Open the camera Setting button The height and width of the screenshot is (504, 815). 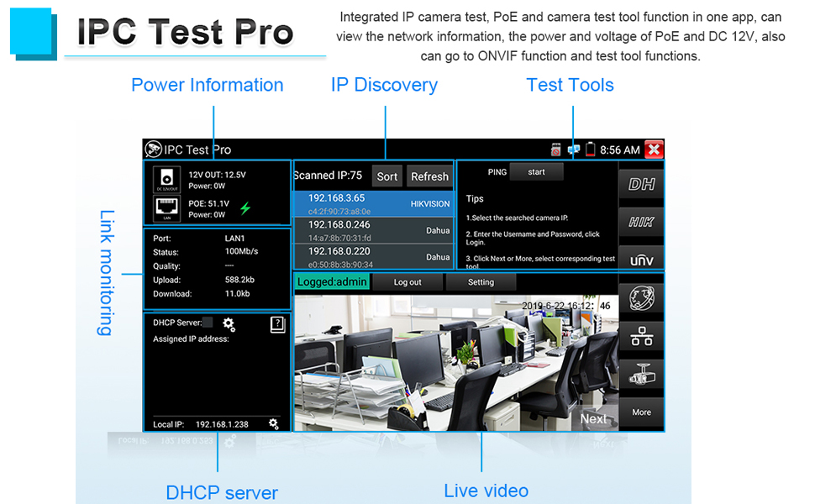pos(481,282)
